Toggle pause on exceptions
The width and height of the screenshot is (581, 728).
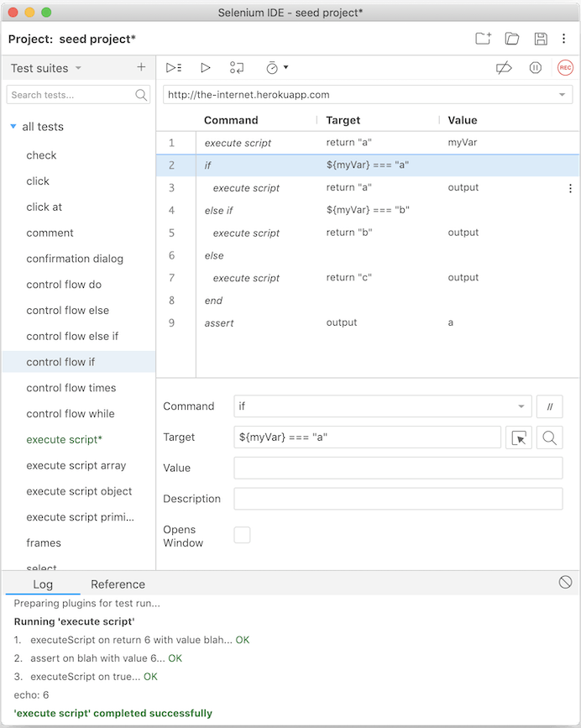pyautogui.click(x=535, y=68)
